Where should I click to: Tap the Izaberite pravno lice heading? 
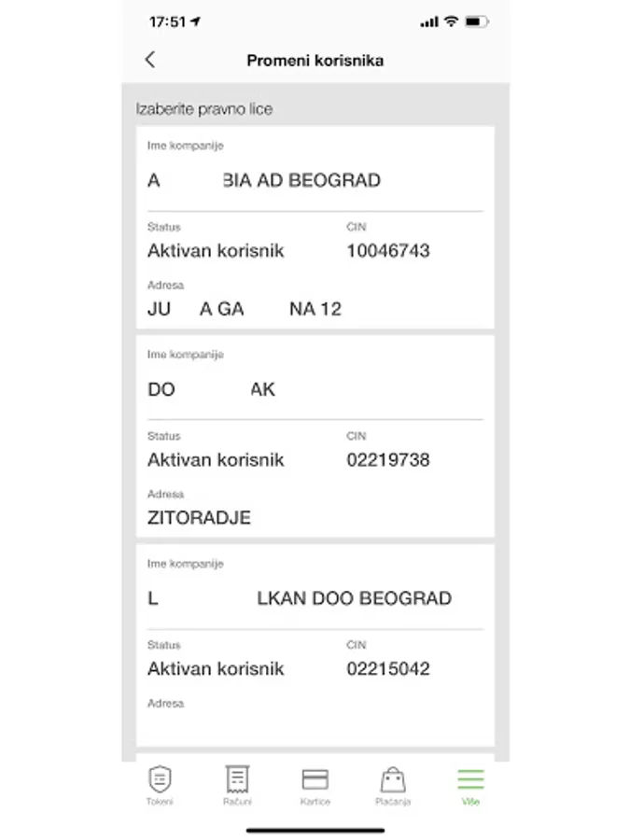(x=204, y=109)
